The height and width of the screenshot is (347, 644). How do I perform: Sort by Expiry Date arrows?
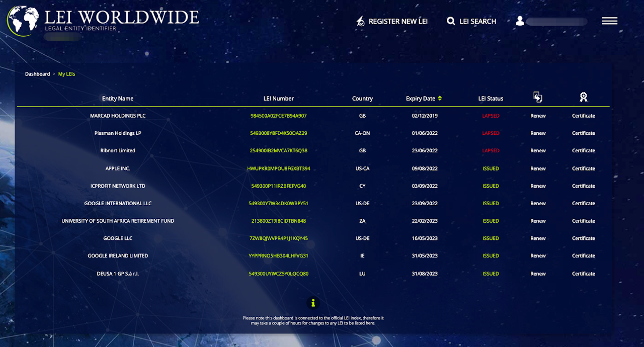click(x=440, y=99)
